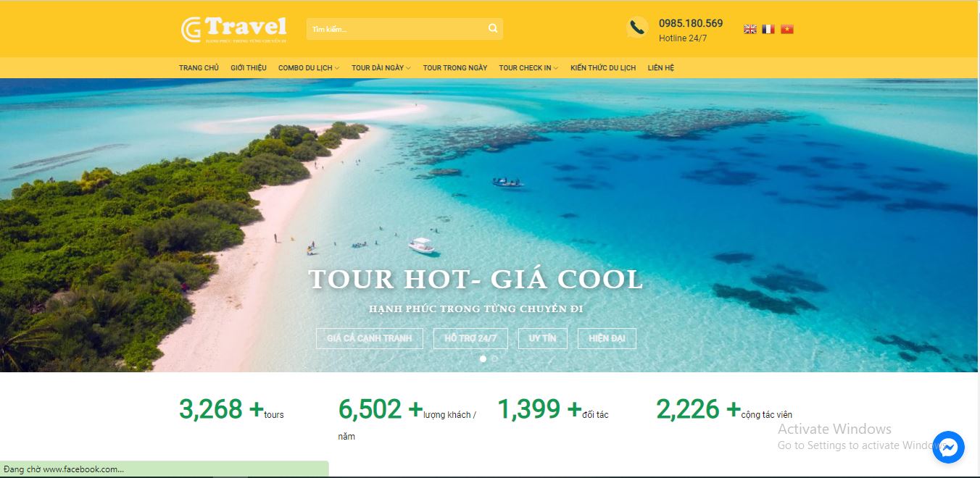The height and width of the screenshot is (478, 980).
Task: Expand the Tour Check In dropdown
Action: pyautogui.click(x=528, y=68)
